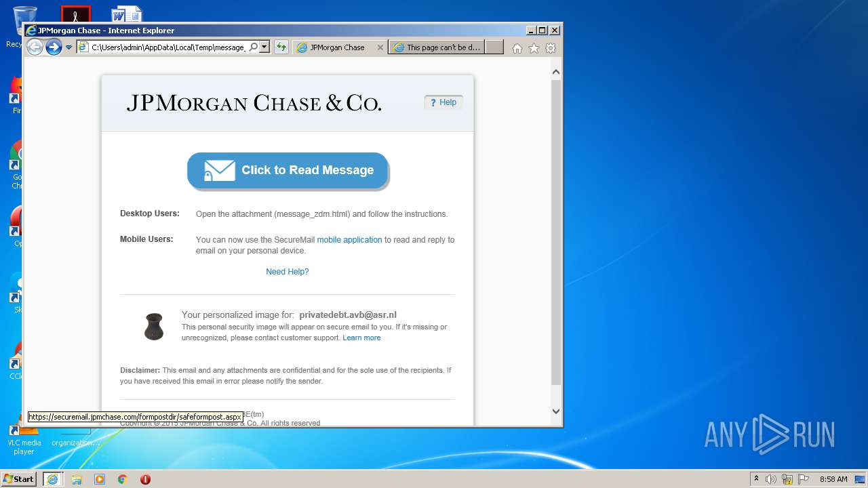Click the Internet Explorer Back arrow button

(35, 47)
